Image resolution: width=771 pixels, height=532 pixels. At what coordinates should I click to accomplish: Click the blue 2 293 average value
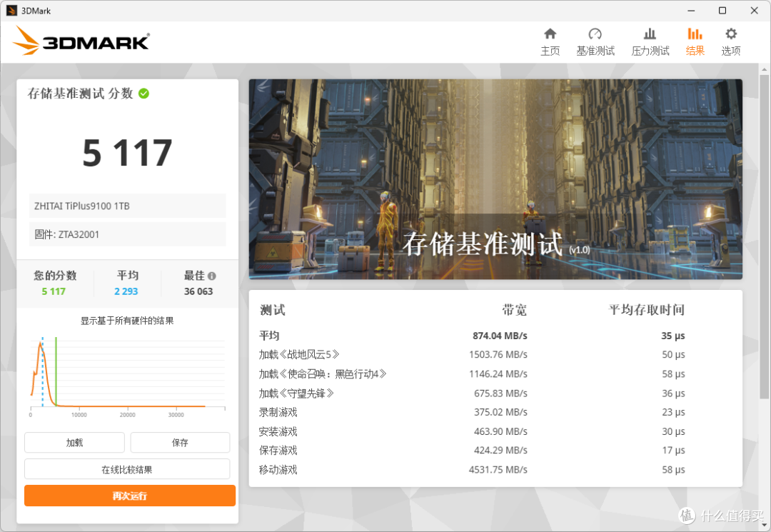pos(126,291)
